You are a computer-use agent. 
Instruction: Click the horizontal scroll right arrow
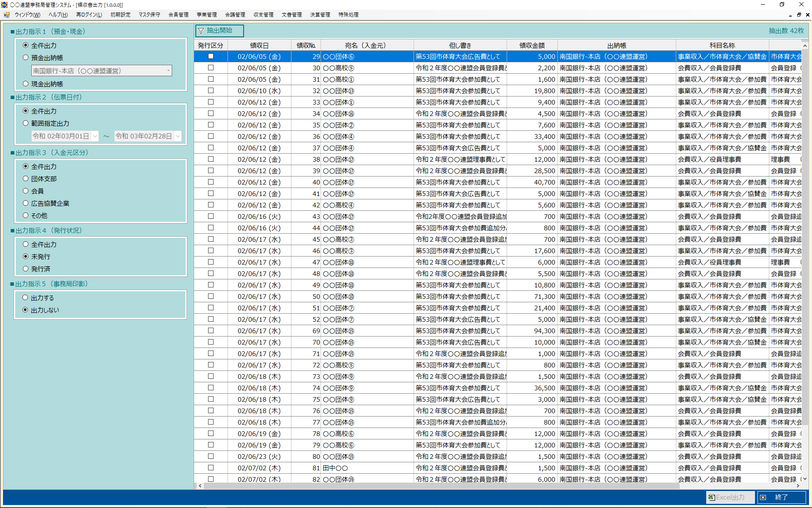pos(798,486)
